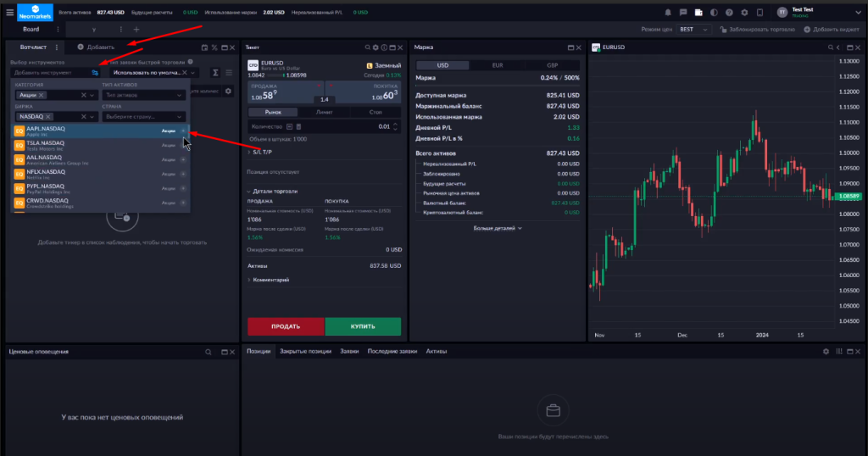868x456 pixels.
Task: Toggle the dark/light theme contrast icon
Action: click(x=714, y=12)
